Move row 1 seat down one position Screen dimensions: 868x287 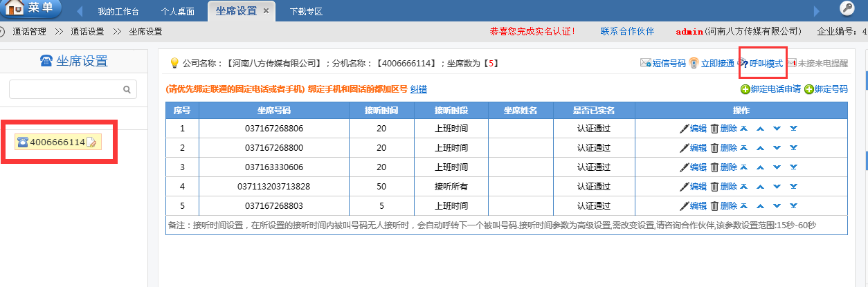coord(777,129)
